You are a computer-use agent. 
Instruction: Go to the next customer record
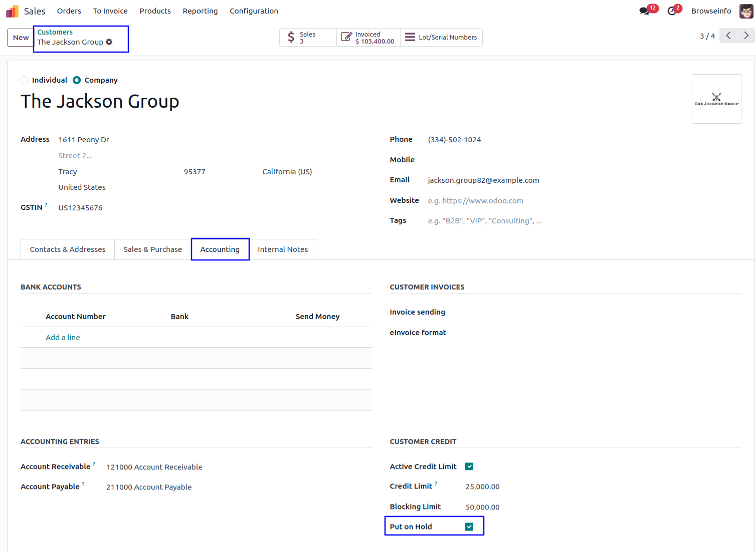pyautogui.click(x=746, y=36)
